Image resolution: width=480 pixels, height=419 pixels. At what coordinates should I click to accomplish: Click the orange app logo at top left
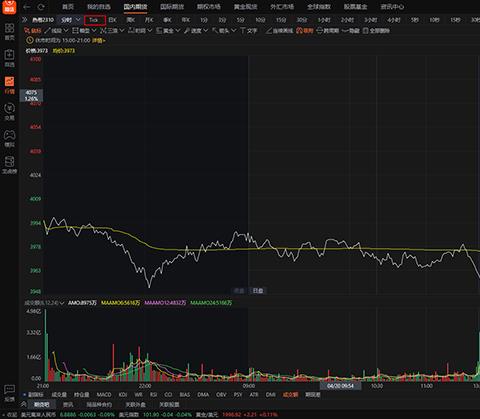point(9,7)
